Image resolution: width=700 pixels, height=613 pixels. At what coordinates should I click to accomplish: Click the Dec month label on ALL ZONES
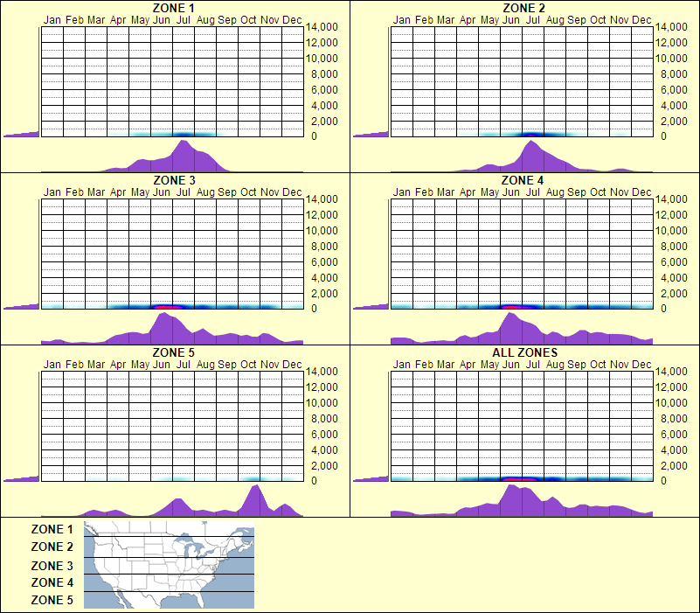pyautogui.click(x=641, y=366)
